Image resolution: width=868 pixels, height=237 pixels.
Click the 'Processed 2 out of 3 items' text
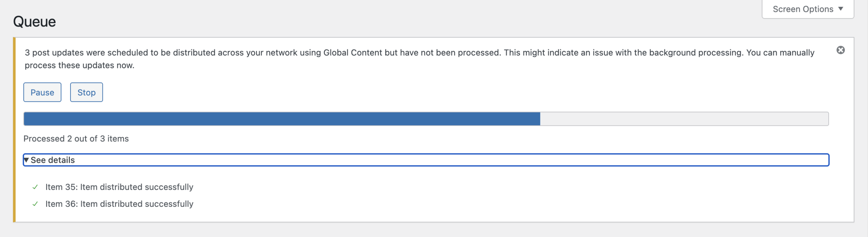76,139
